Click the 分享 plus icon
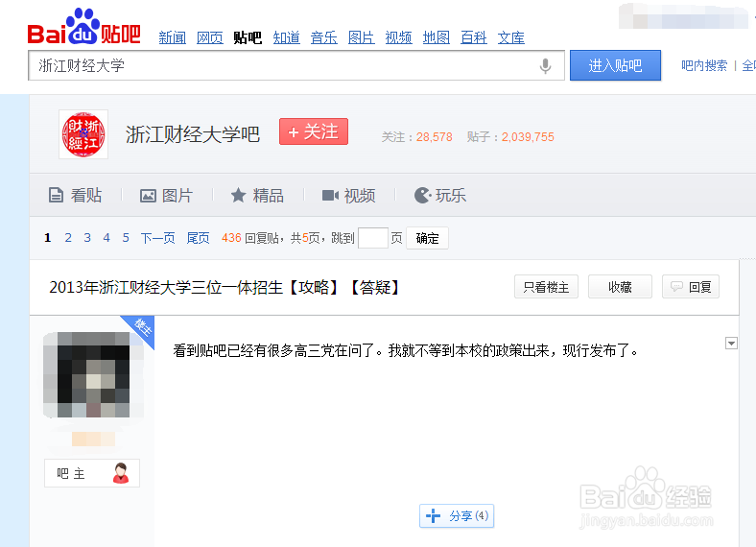 coord(433,515)
